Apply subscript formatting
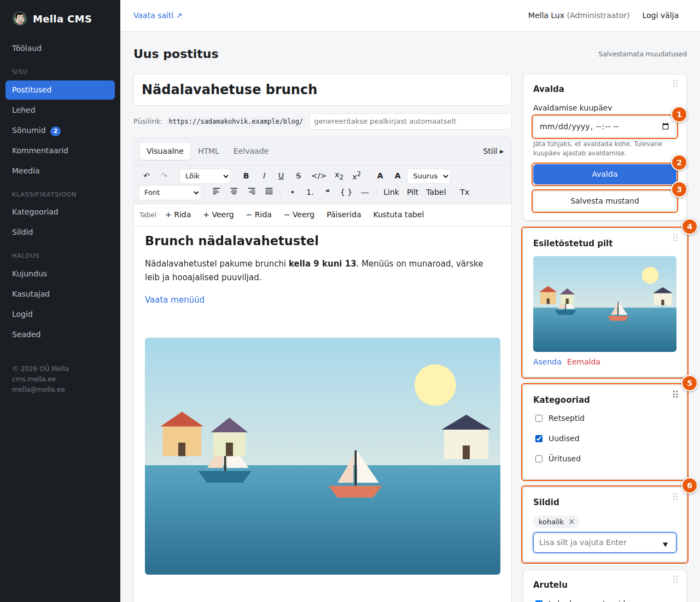This screenshot has width=700, height=602. point(339,176)
